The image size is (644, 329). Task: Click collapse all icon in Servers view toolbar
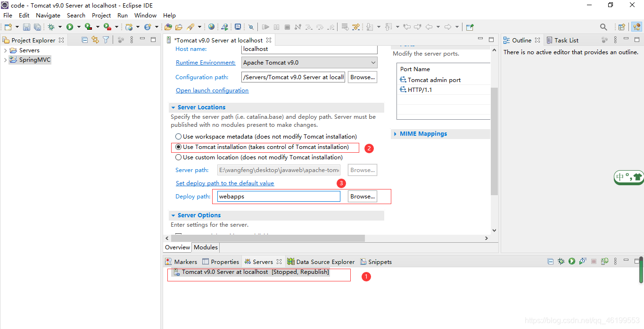(550, 261)
